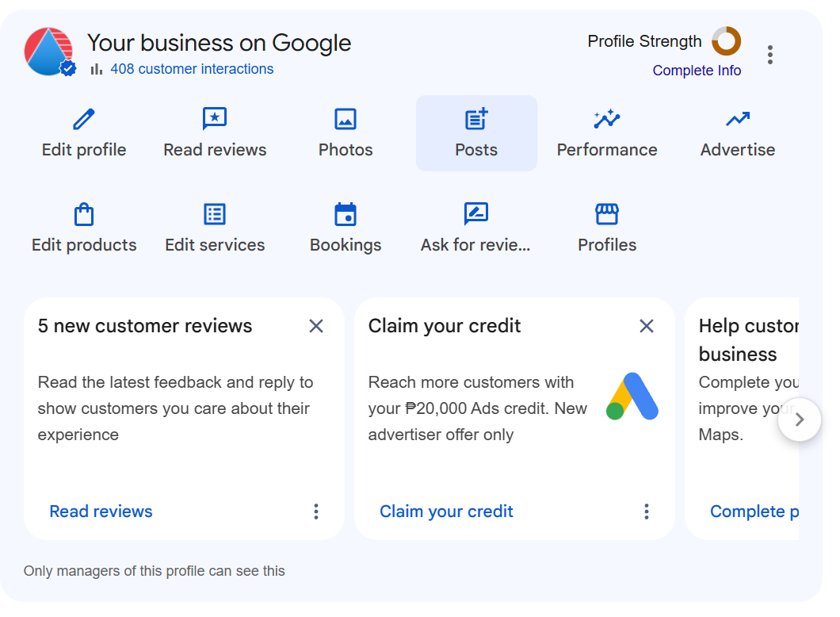Click the Edit services label
Viewport: 840px width, 617px height.
215,245
